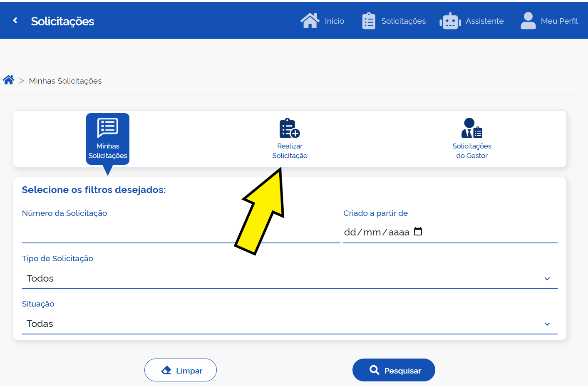The height and width of the screenshot is (386, 588).
Task: Click the back arrow beside Solicitações title
Action: point(15,20)
